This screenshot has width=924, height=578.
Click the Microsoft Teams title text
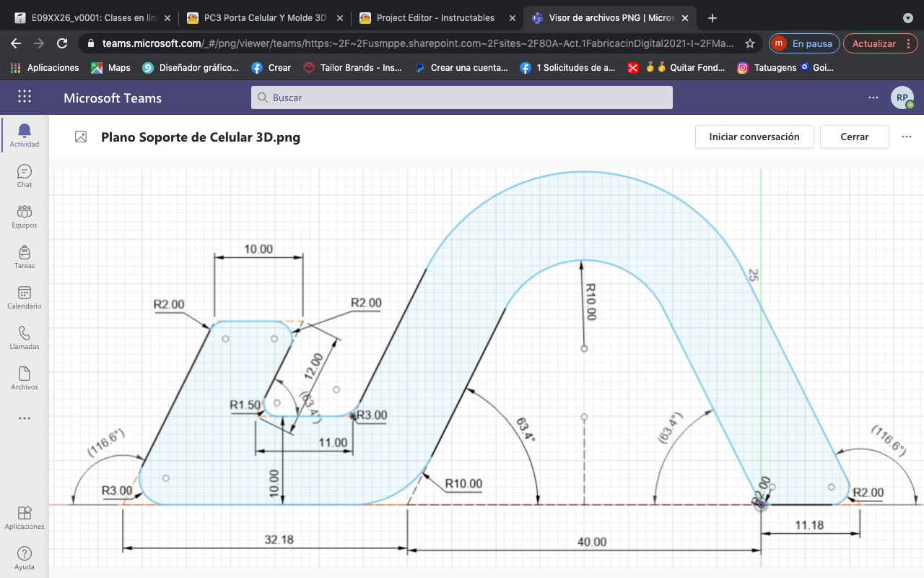(113, 98)
